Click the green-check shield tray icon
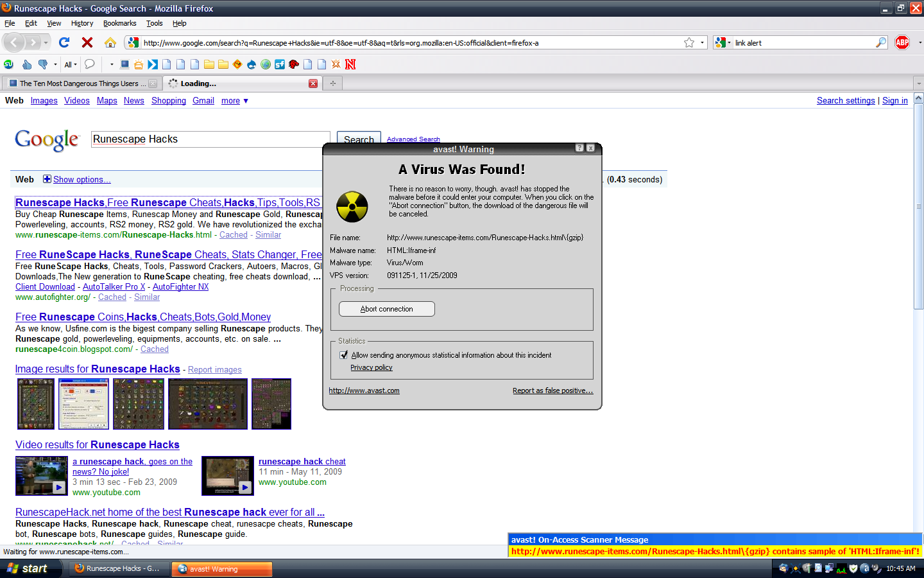Viewport: 924px width, 578px height. point(853,568)
